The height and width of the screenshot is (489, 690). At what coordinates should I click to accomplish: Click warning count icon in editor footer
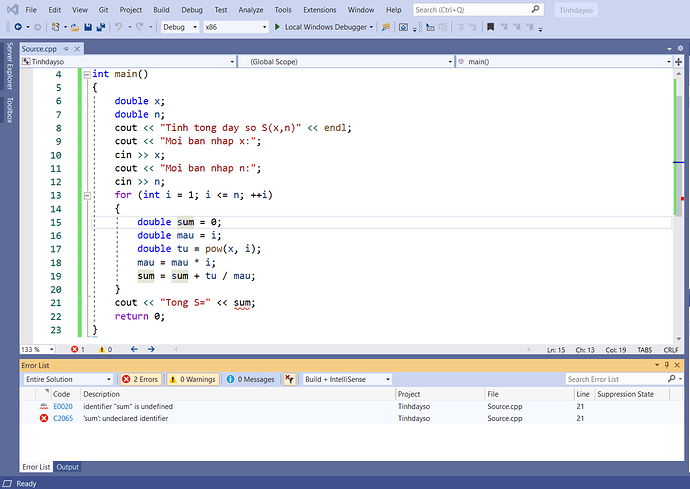(x=102, y=349)
